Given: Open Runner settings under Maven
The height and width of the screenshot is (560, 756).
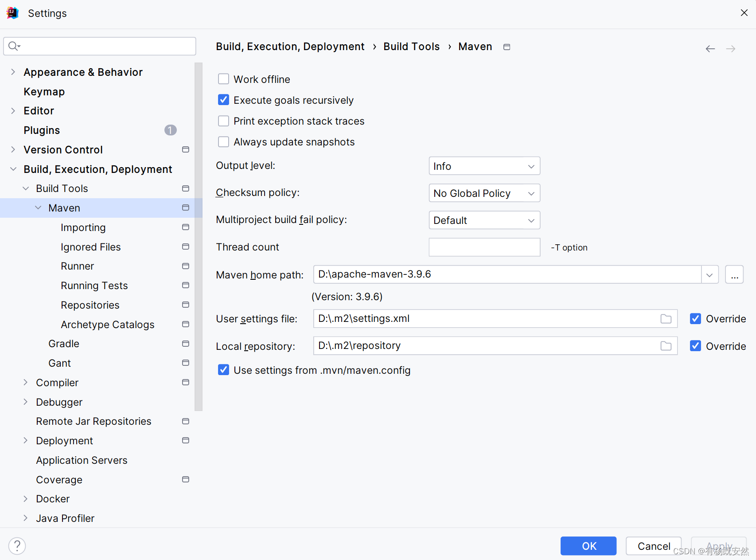Looking at the screenshot, I should (x=78, y=266).
